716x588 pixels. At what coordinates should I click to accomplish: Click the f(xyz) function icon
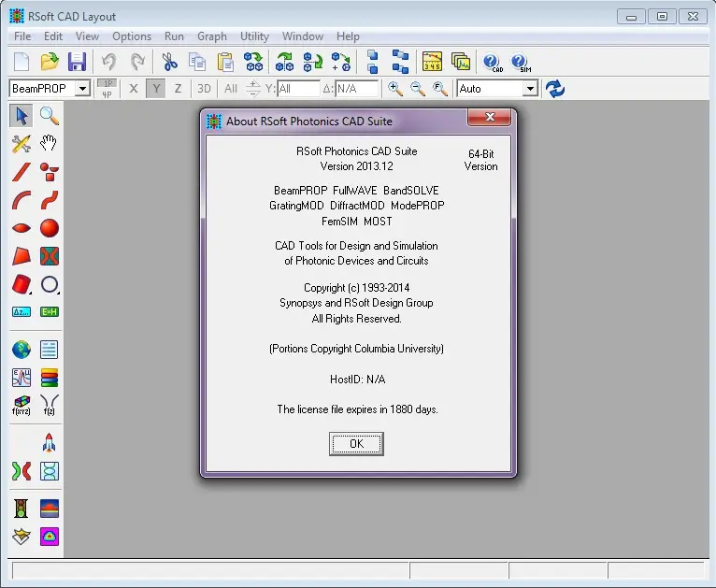21,406
